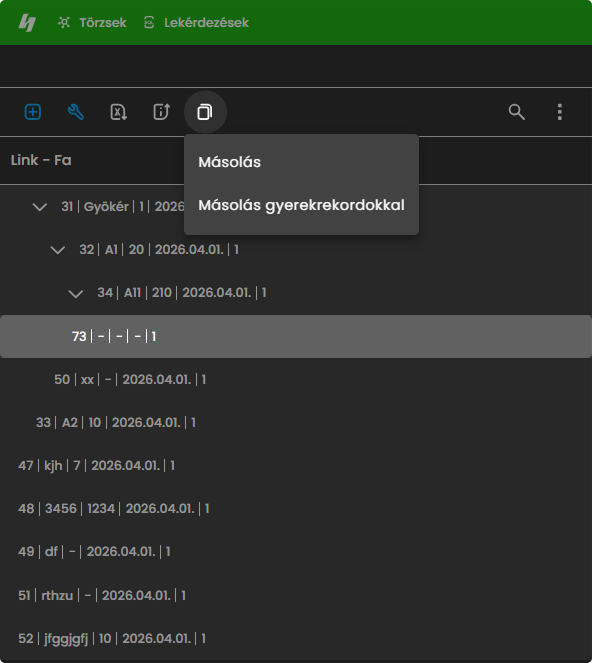Open the Törzsek navigation item

point(92,22)
